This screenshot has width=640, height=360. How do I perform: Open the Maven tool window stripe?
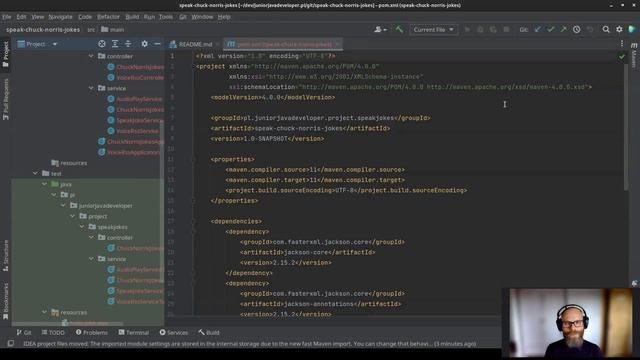click(634, 56)
